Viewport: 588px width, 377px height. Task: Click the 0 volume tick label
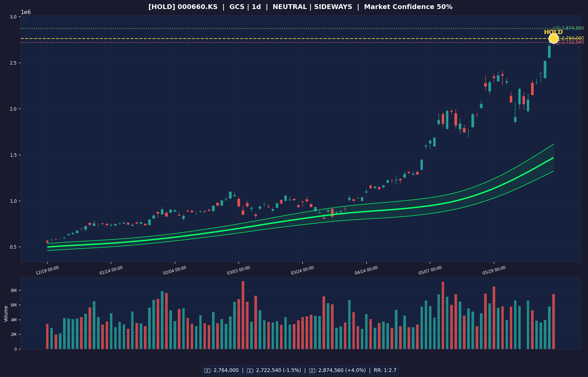coord(15,349)
